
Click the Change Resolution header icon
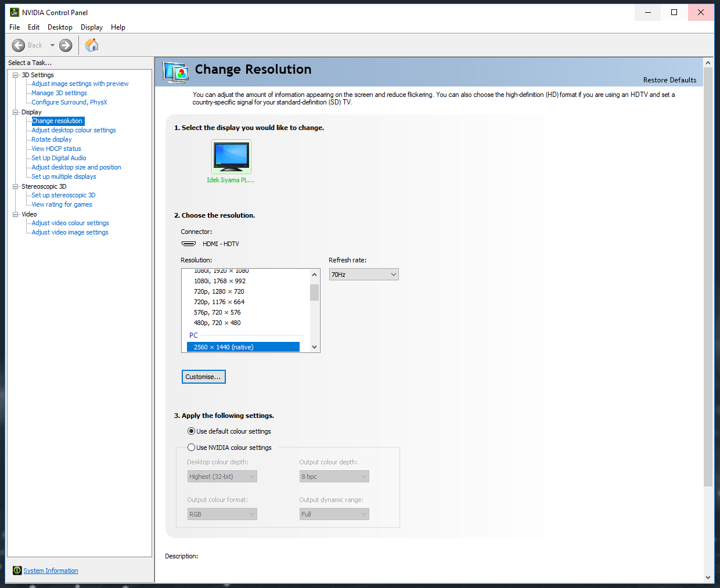click(175, 73)
